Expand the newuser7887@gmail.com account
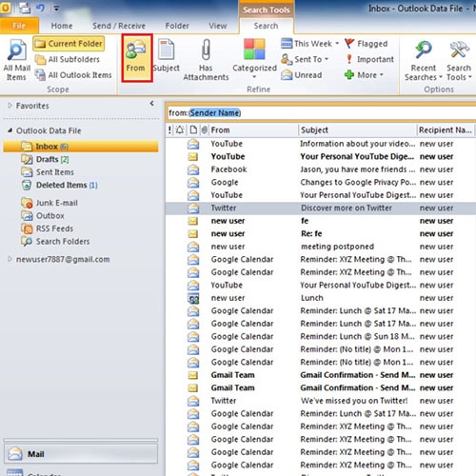This screenshot has width=476, height=476. tap(10, 259)
